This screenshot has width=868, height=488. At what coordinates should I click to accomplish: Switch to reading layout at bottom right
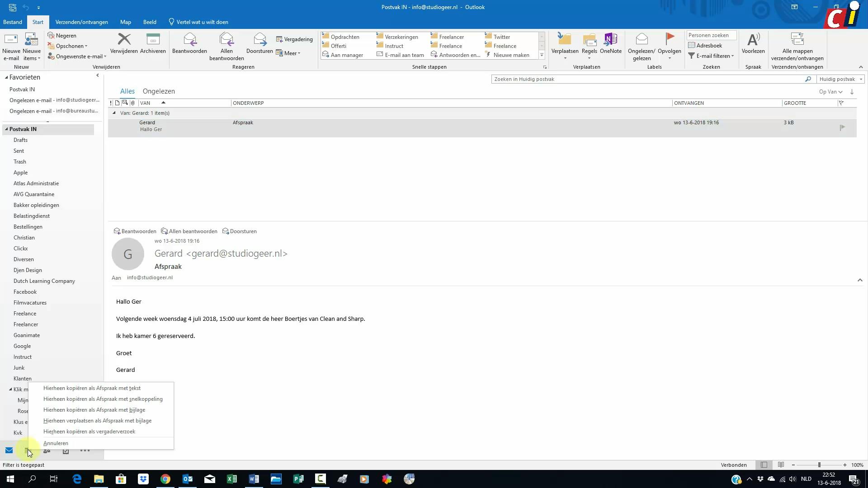(780, 465)
